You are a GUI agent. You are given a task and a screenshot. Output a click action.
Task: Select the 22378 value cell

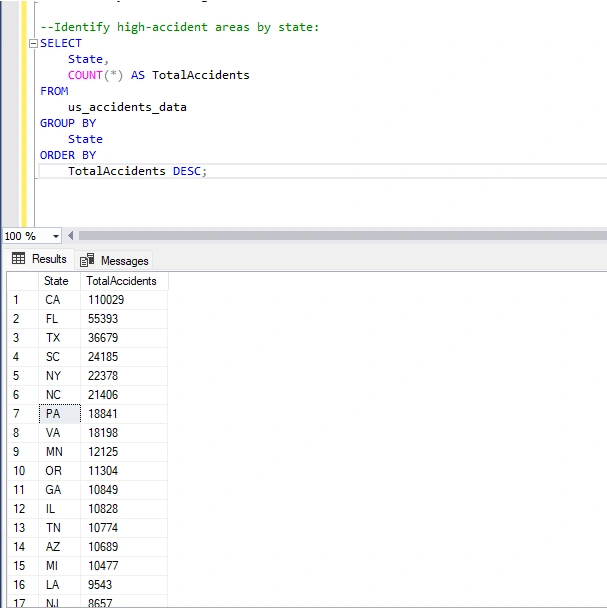[124, 376]
